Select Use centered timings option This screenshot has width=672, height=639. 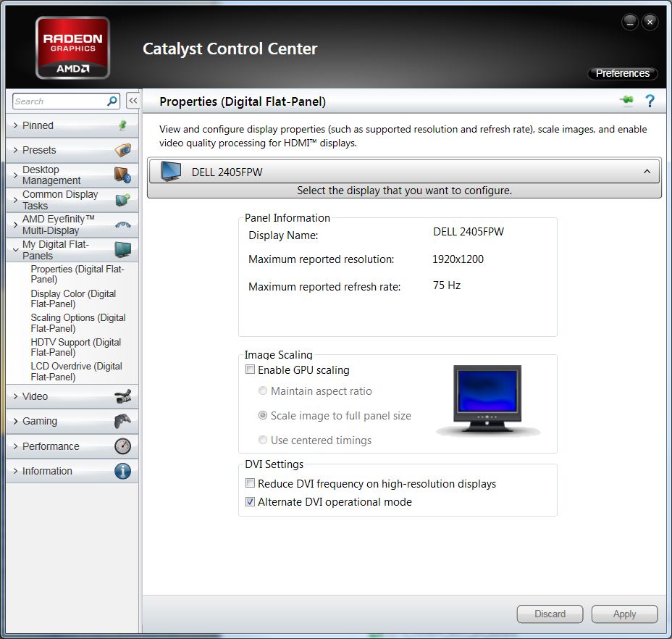tap(263, 440)
